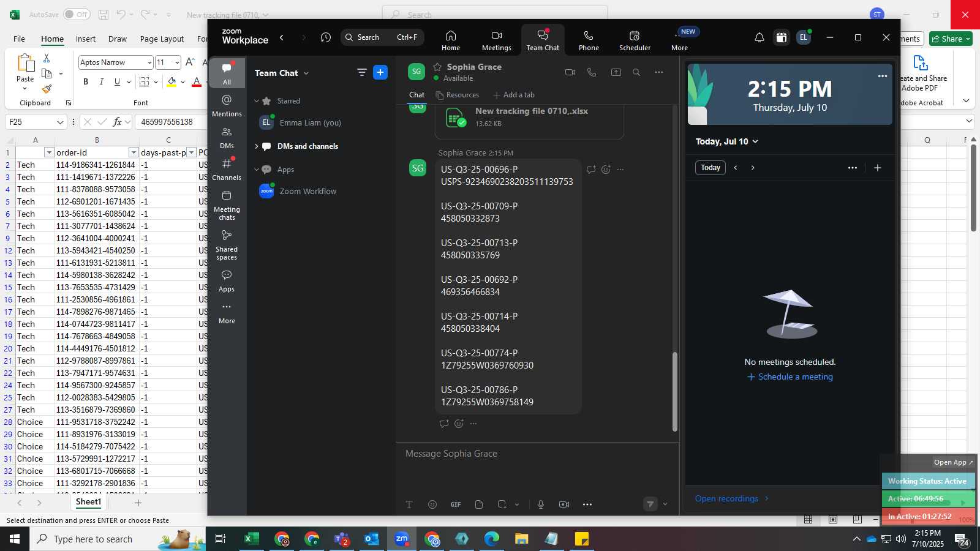Star the Sophia Grace chat

tap(437, 67)
